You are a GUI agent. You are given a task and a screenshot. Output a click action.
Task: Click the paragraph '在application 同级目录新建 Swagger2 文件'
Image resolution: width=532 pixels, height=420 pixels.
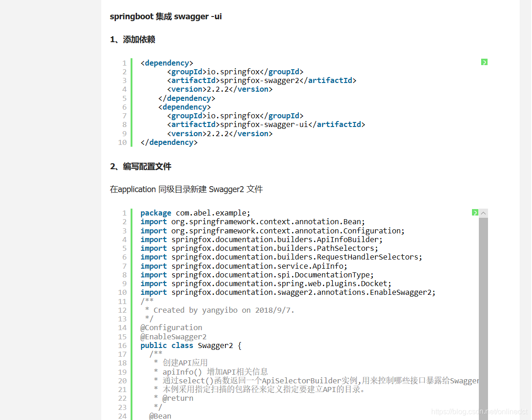click(x=186, y=189)
